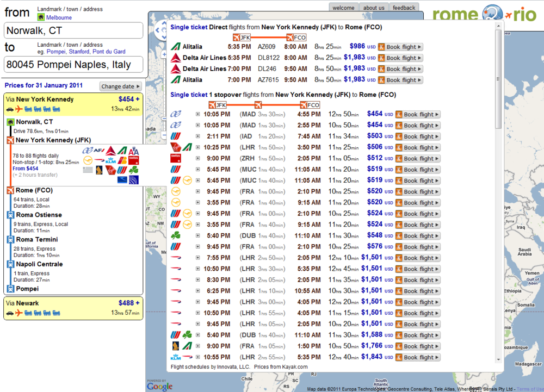Click the airplane icon next to Rome (FCO) in the route
Image resolution: width=544 pixels, height=392 pixels.
pos(10,190)
